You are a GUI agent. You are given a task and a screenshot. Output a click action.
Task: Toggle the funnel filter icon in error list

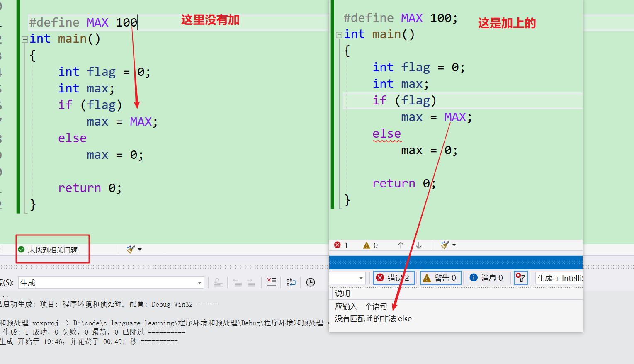pos(520,278)
